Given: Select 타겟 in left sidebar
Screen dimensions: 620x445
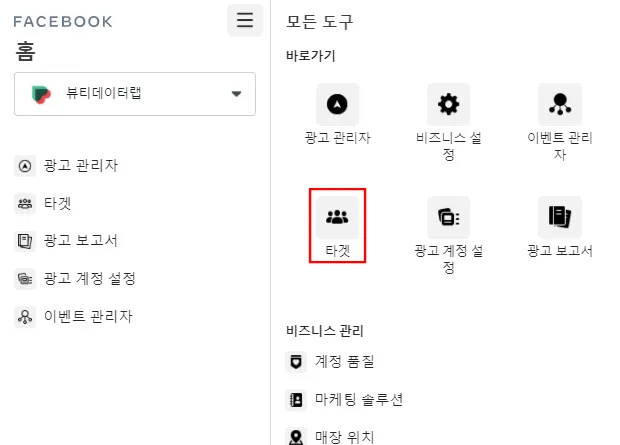Looking at the screenshot, I should point(43,203).
